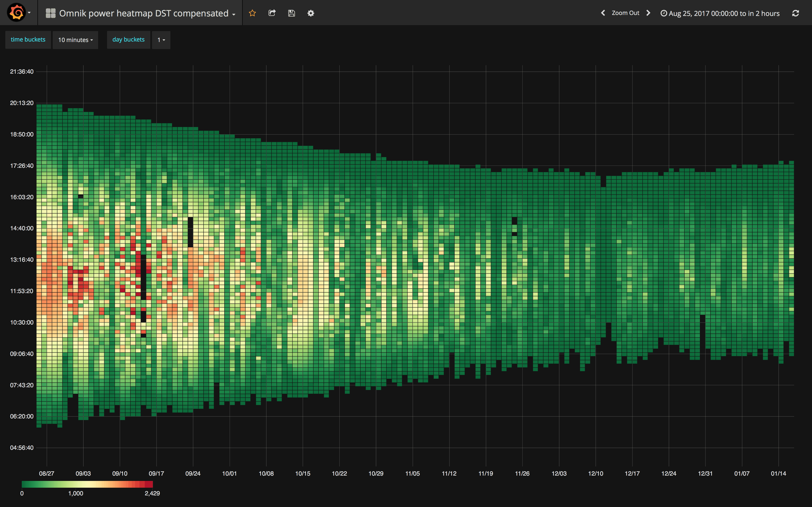Shift time range backward with left arrow
The height and width of the screenshot is (507, 812).
[x=603, y=13]
